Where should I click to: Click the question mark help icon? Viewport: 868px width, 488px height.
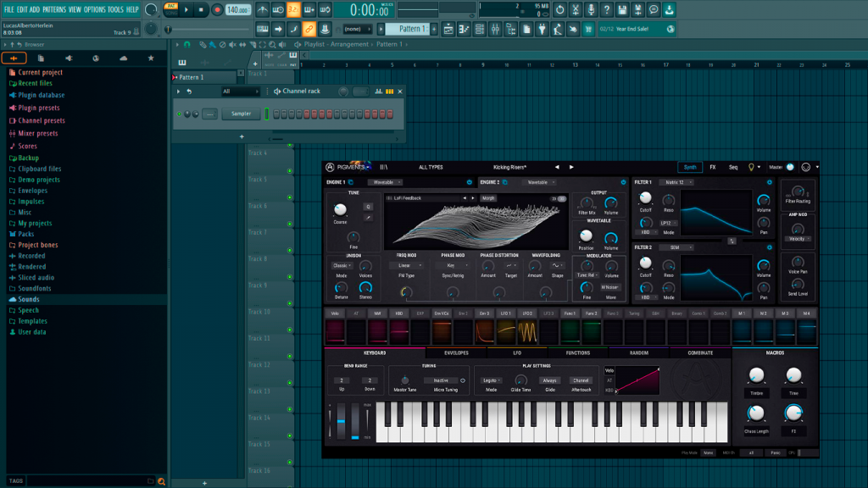coord(607,10)
